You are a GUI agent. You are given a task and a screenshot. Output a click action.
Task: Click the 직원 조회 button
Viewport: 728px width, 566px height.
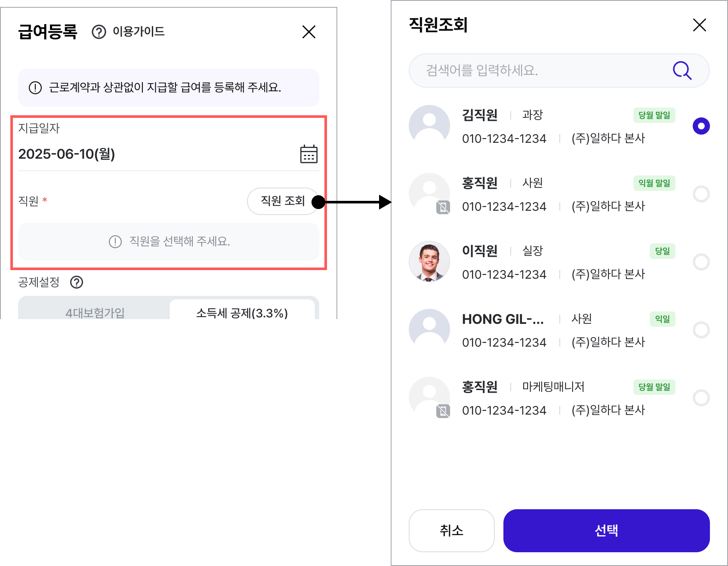coord(283,201)
